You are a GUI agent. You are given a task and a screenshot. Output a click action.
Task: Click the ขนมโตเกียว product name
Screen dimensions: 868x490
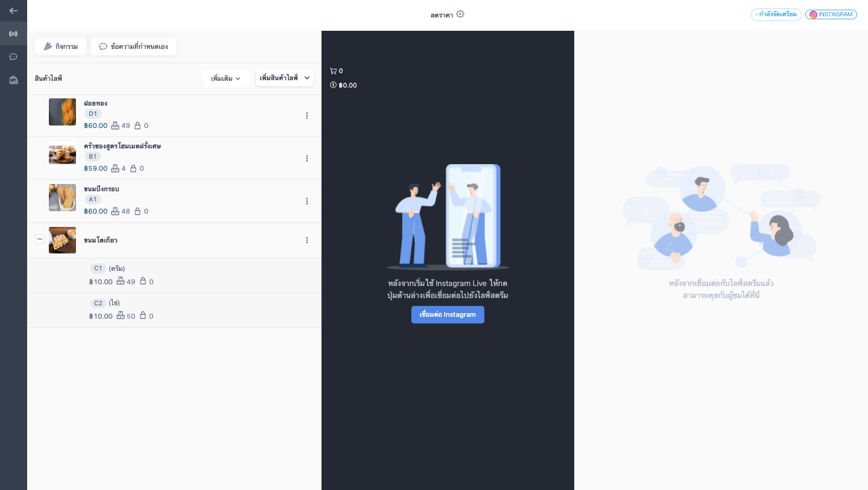101,240
